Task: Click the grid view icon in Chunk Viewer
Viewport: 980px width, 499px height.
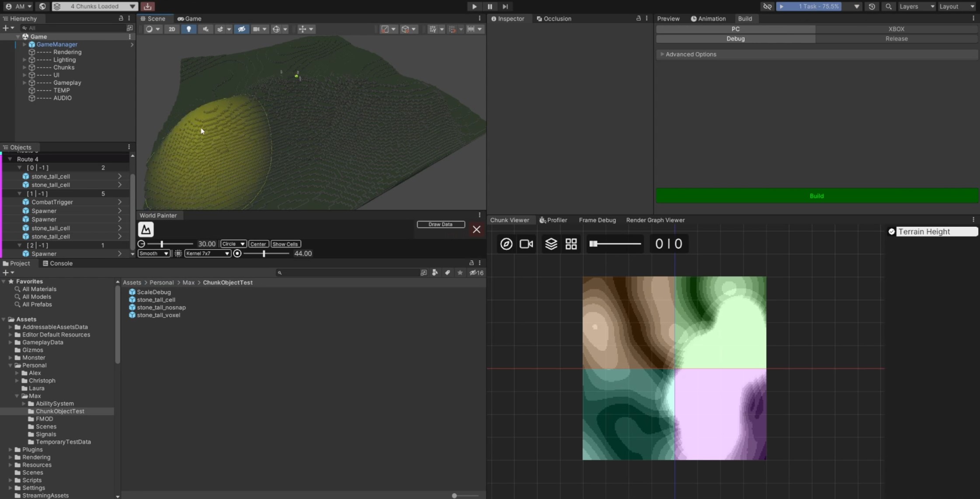Action: tap(571, 244)
